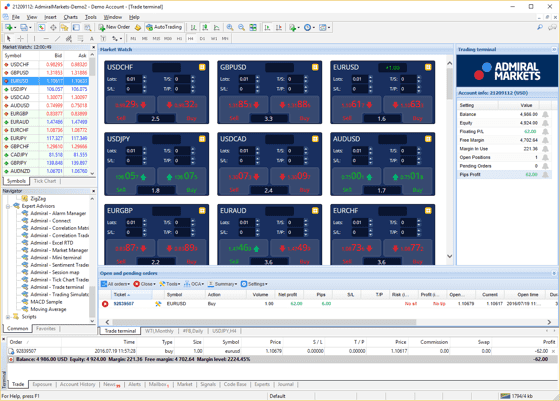The height and width of the screenshot is (401, 560).
Task: Toggle the AutoTrading button
Action: 164,27
